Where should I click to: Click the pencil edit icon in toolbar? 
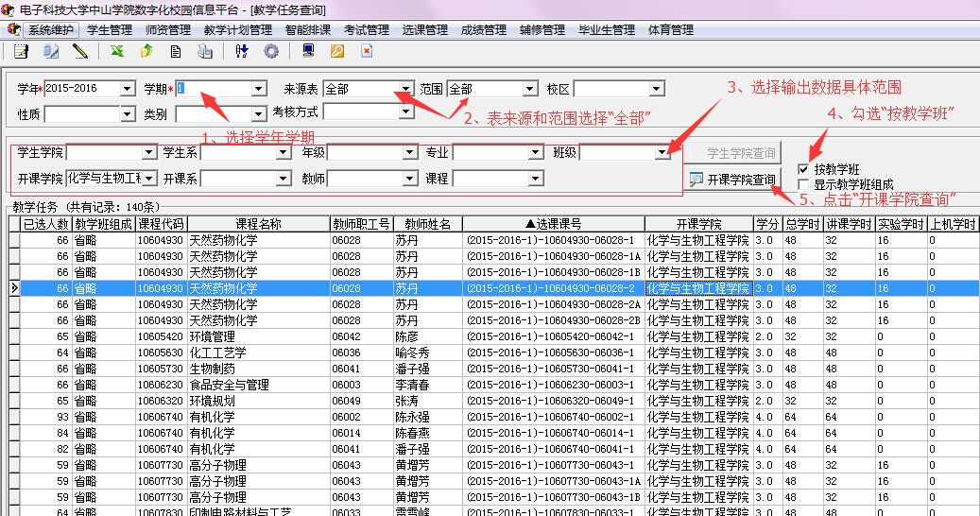[80, 51]
